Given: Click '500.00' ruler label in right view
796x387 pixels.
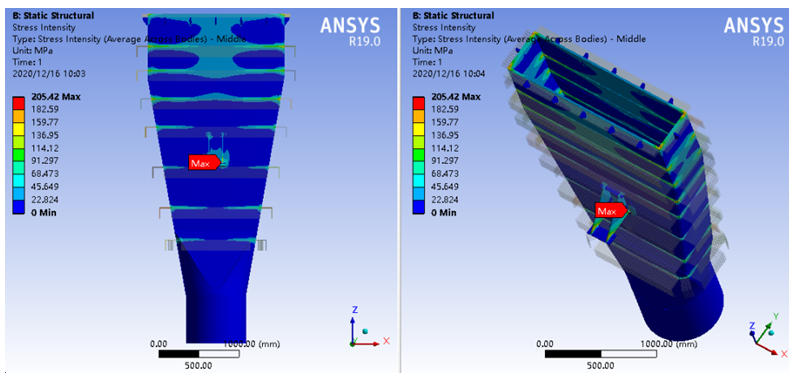Looking at the screenshot, I should click(601, 366).
